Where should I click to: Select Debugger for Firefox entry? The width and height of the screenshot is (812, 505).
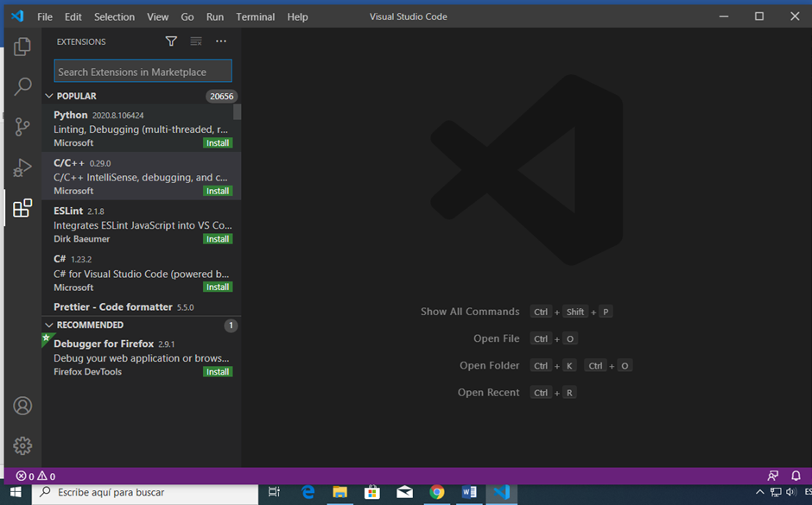pos(141,357)
